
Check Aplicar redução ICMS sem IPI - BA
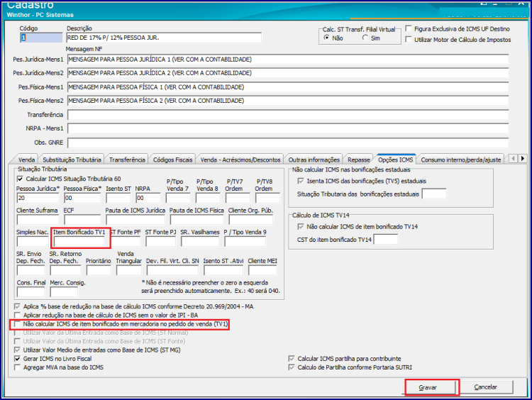pos(17,315)
